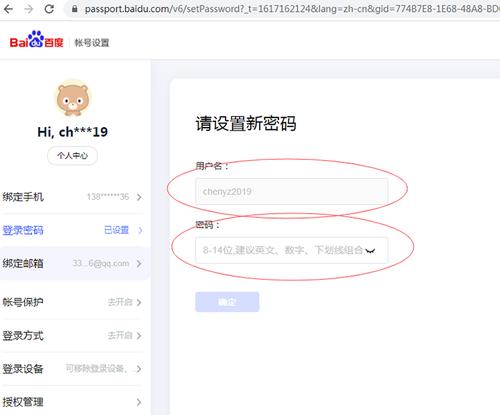This screenshot has height=415, width=500.
Task: Click the 已设置 status link
Action: point(116,230)
